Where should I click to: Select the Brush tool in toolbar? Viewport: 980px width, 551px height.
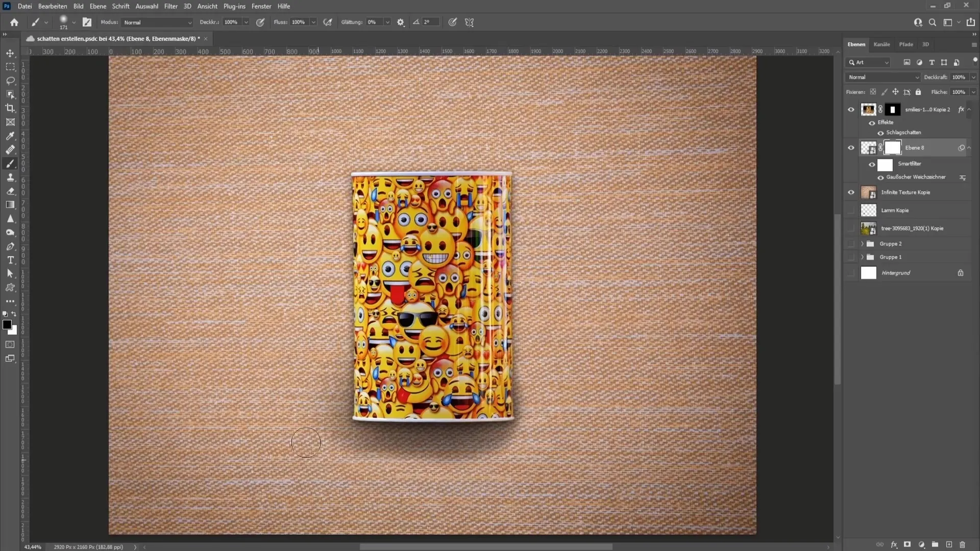pos(10,163)
